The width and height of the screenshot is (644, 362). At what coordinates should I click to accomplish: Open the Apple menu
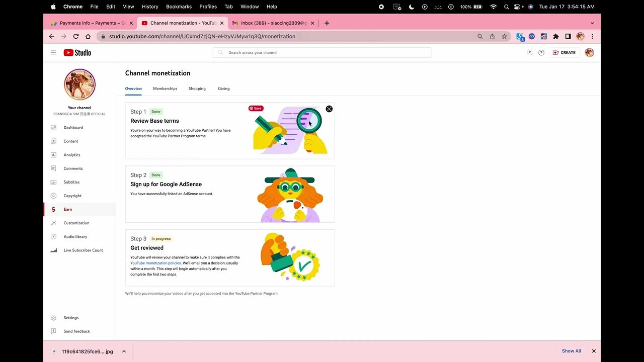click(x=53, y=7)
